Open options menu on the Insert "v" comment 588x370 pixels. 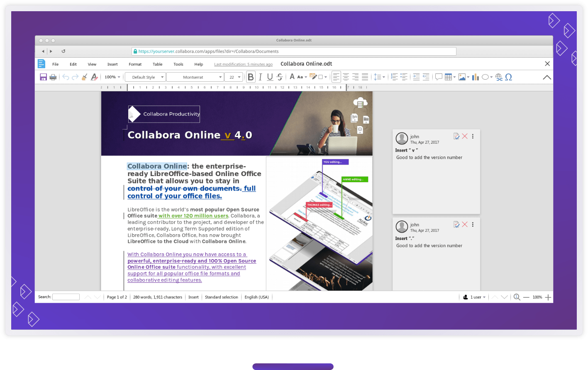[473, 136]
